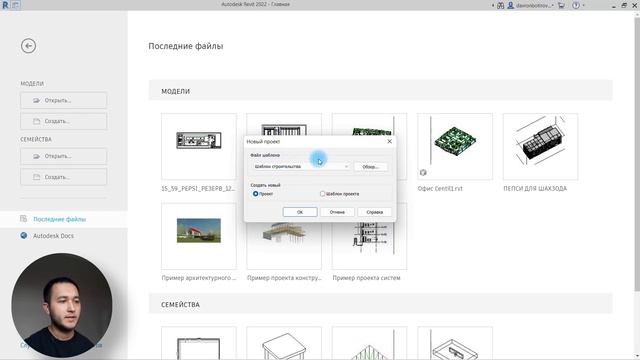640x360 pixels.
Task: Click Создать... under МОДЕЛИ in the sidebar
Action: (64, 121)
